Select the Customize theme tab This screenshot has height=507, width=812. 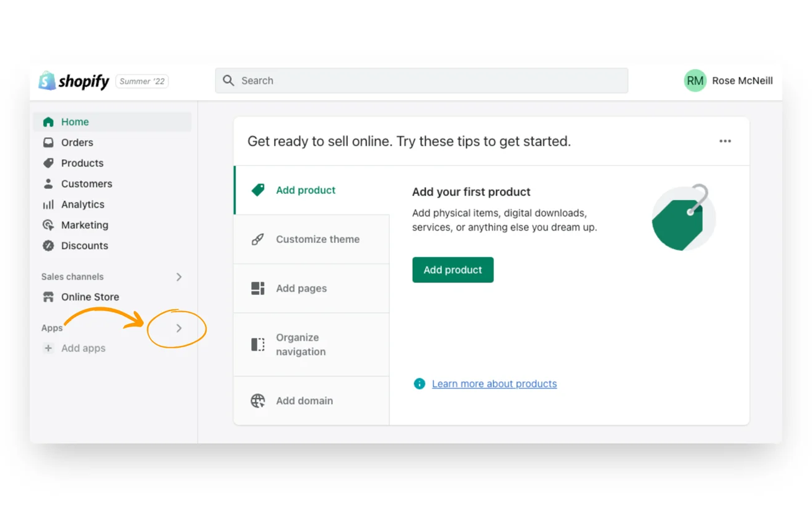pos(311,239)
